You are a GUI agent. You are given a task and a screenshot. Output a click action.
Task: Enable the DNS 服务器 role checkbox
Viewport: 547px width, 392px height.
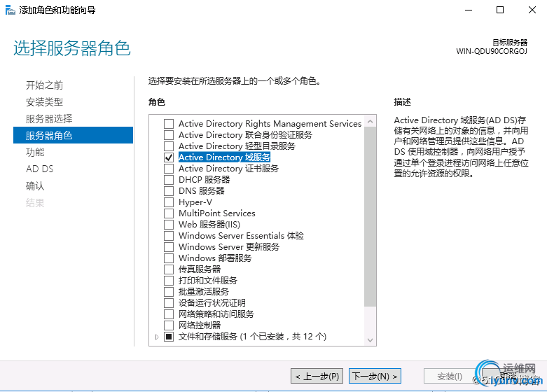pos(169,191)
